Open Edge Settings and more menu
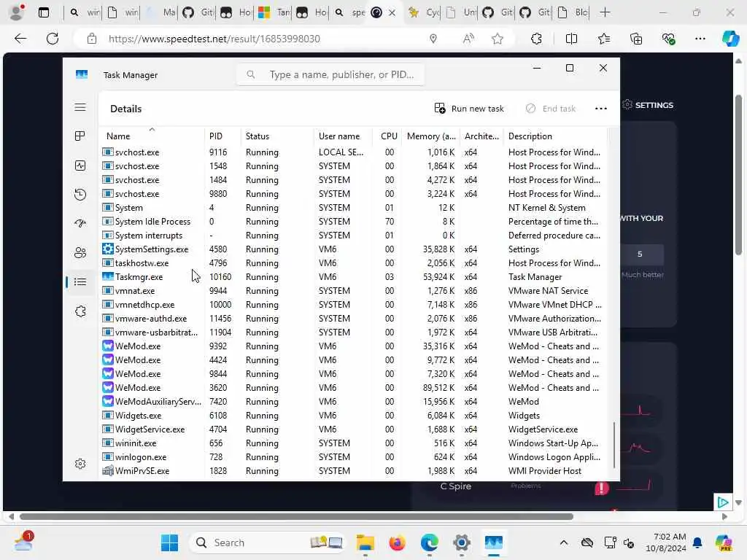Viewport: 747px width, 560px height. 700,39
